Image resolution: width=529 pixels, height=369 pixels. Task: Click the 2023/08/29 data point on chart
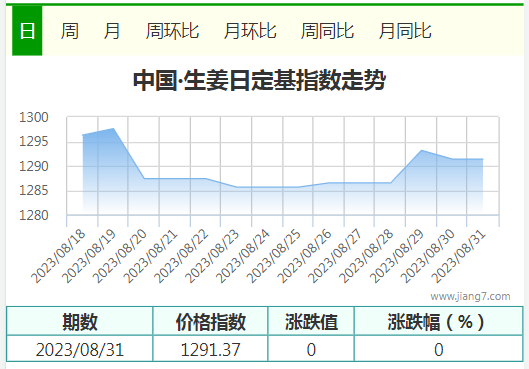[421, 150]
